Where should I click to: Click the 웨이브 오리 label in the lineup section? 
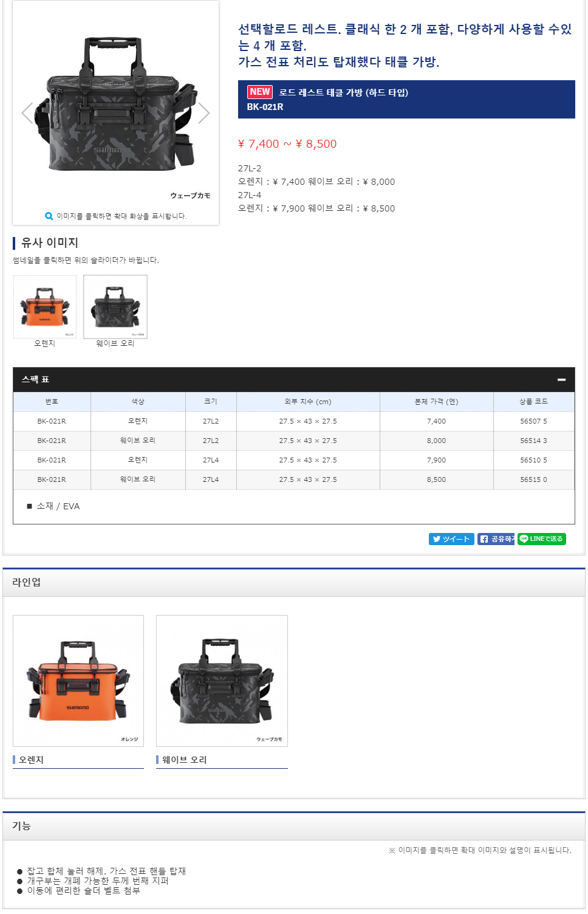[185, 760]
